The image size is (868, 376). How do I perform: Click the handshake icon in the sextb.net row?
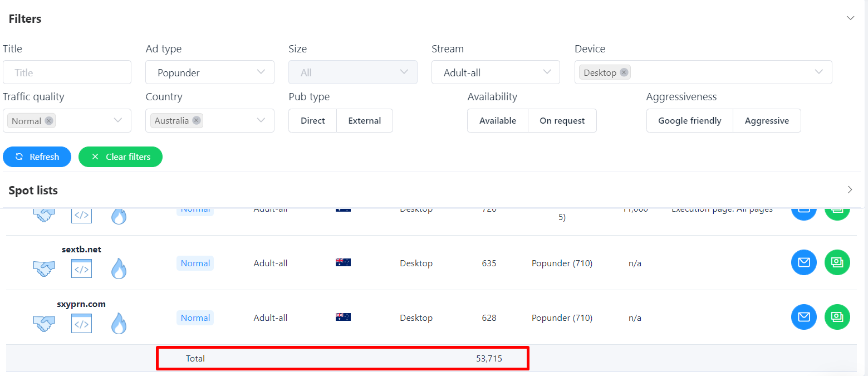tap(44, 268)
